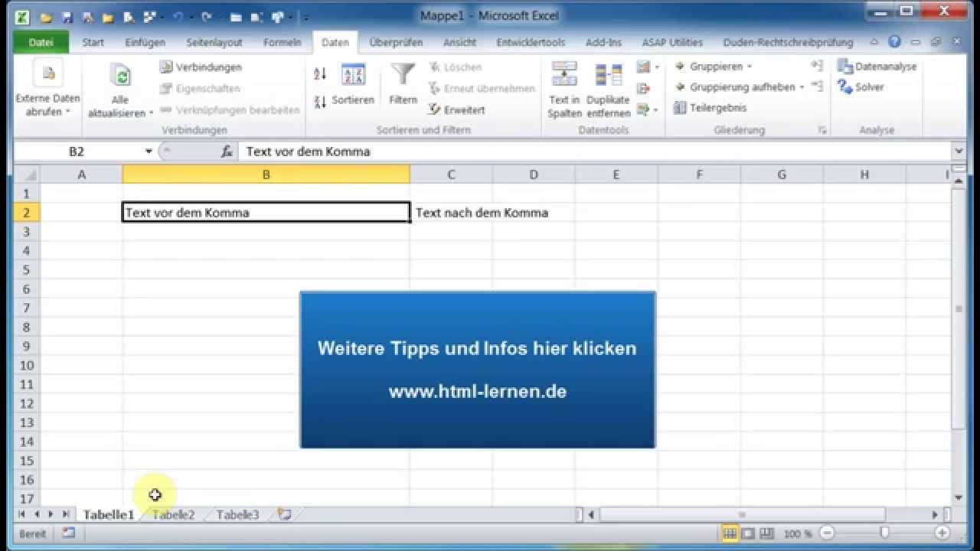This screenshot has height=551, width=980.
Task: Click the Undo arrow in quick access toolbar
Action: click(x=178, y=16)
